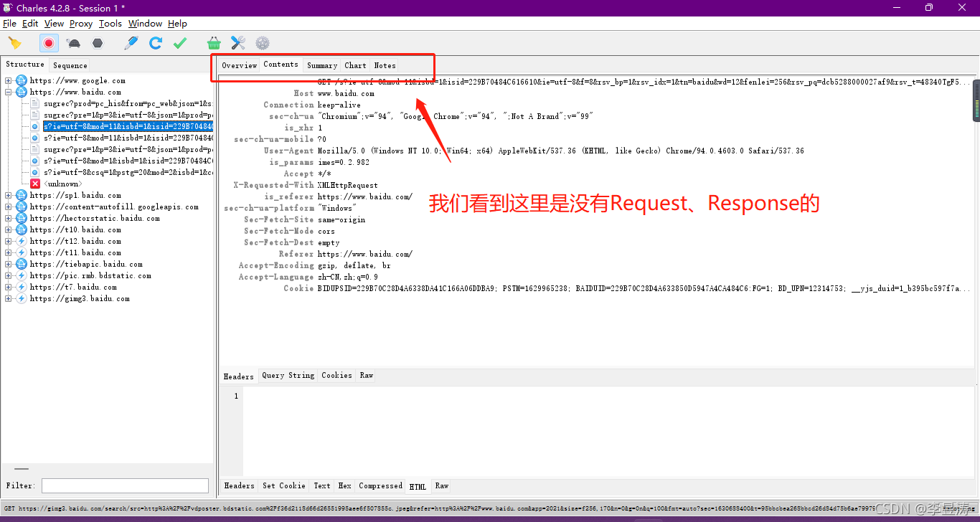Image resolution: width=980 pixels, height=522 pixels.
Task: Open the View menu
Action: pos(54,24)
